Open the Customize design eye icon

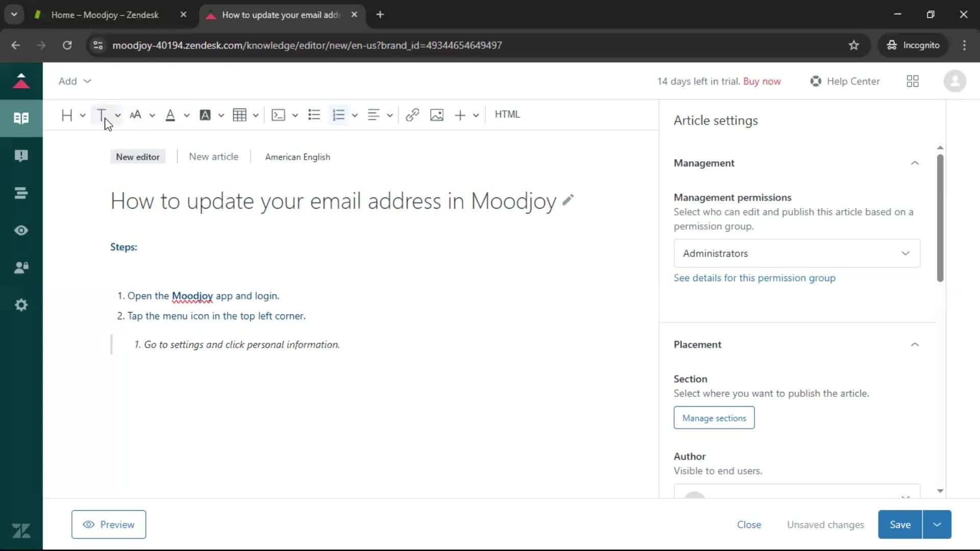[x=21, y=231]
